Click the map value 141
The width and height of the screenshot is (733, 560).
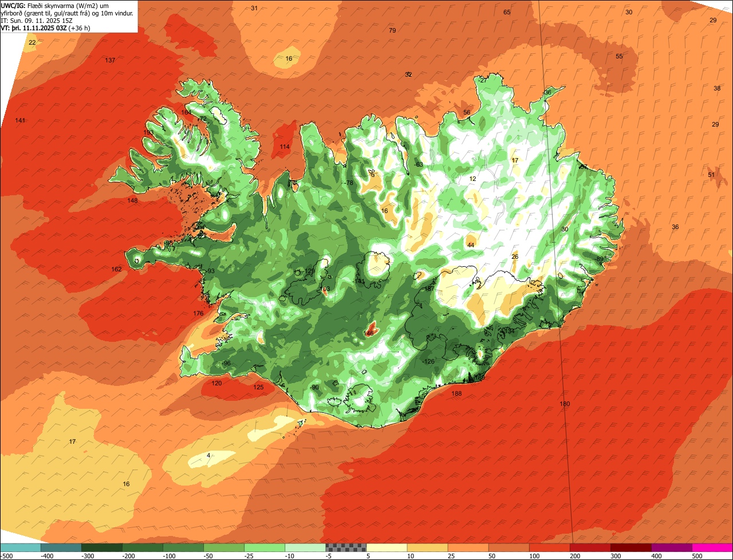coord(21,120)
